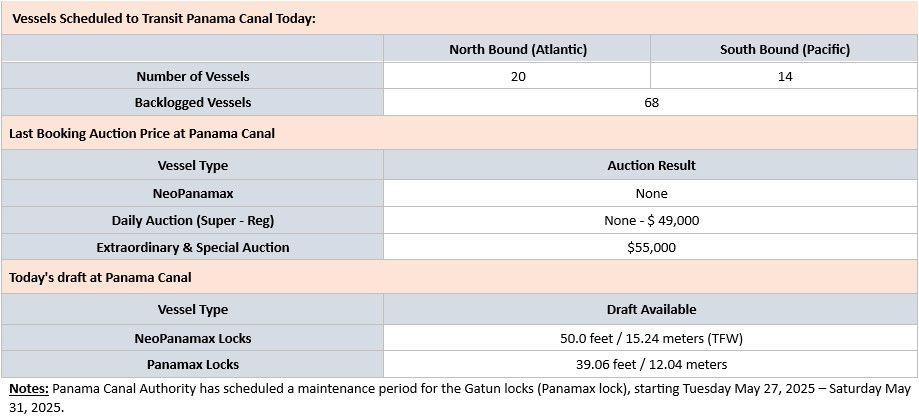
Task: Click the Extraordinary & Special Auction label
Action: coord(192,247)
